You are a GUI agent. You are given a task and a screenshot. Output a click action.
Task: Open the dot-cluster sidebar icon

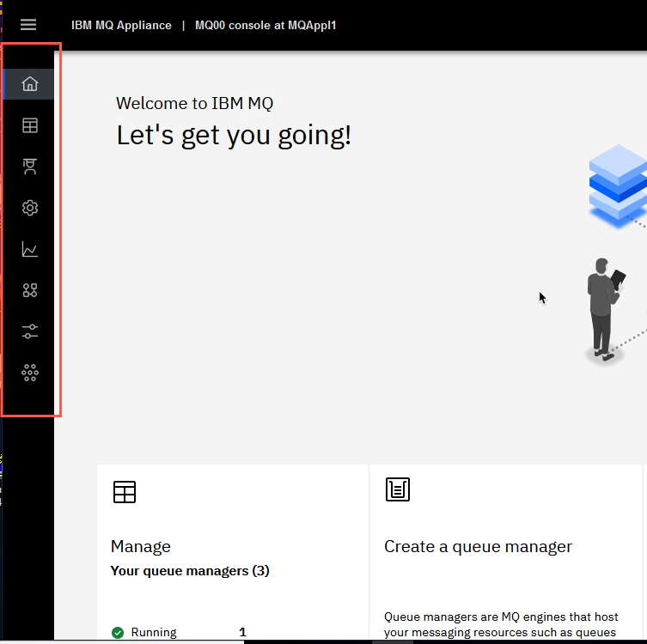[x=30, y=373]
